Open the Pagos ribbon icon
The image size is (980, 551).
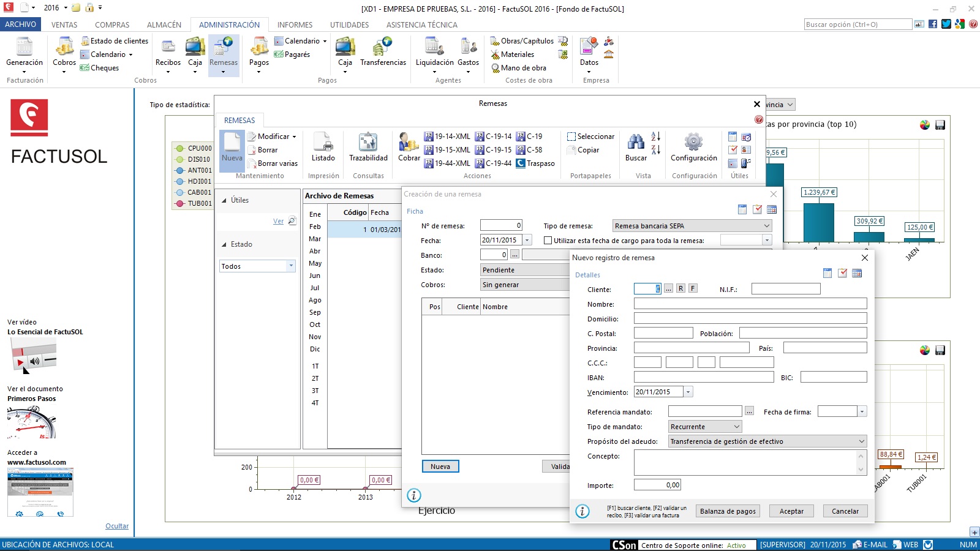259,54
